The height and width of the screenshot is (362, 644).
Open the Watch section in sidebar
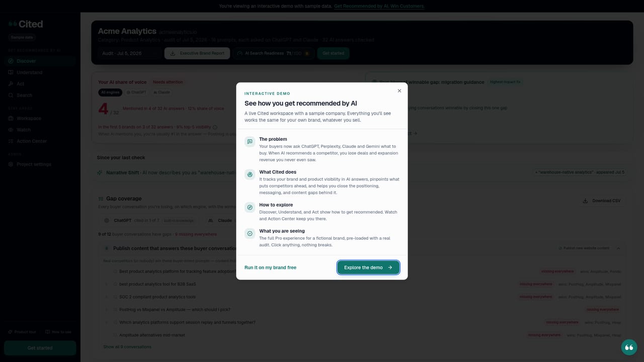point(39,130)
